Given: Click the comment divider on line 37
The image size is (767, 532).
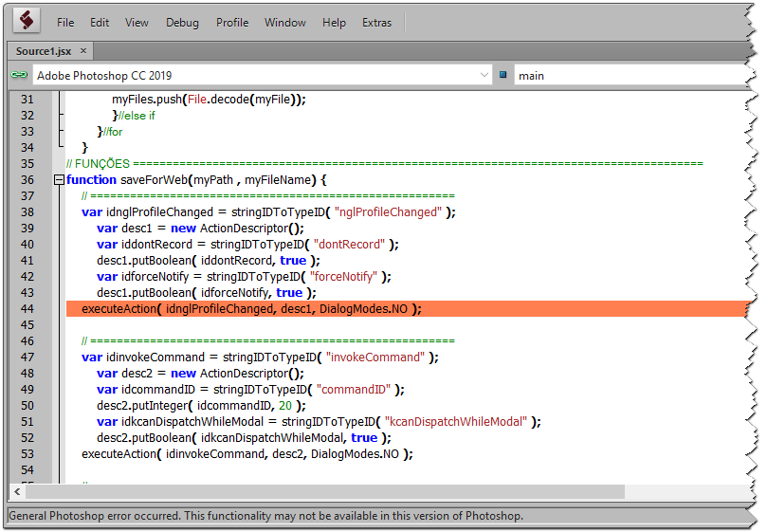Looking at the screenshot, I should 268,195.
